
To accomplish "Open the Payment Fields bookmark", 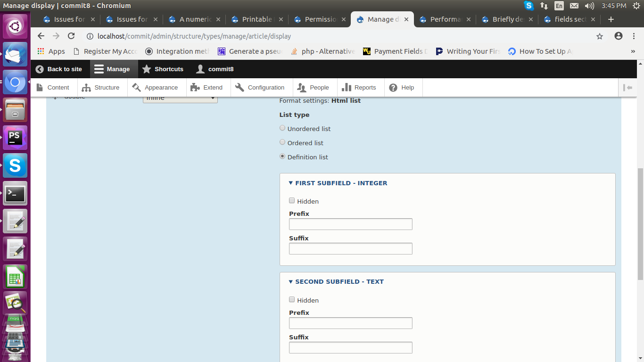I will 395,51.
